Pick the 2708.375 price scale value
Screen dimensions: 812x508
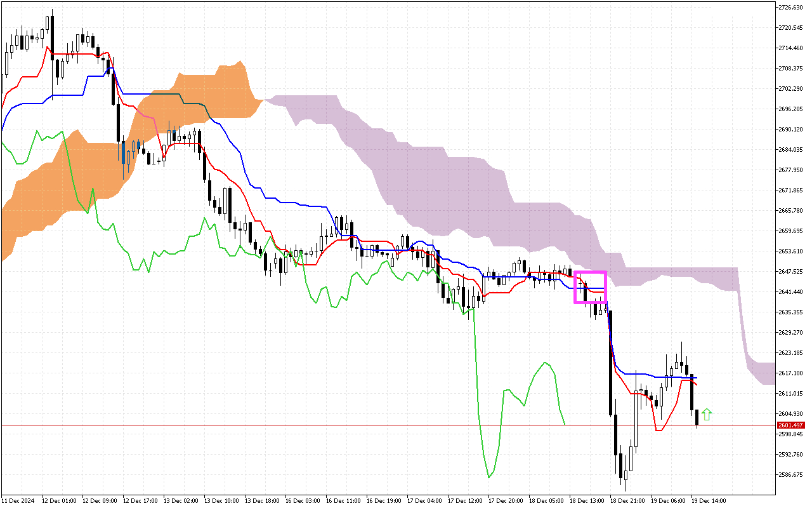pyautogui.click(x=790, y=69)
